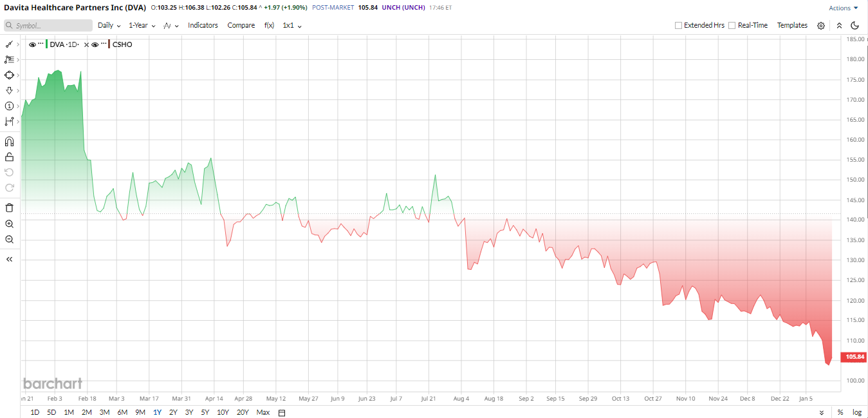Open the Indicators menu
The height and width of the screenshot is (418, 868).
(x=203, y=25)
